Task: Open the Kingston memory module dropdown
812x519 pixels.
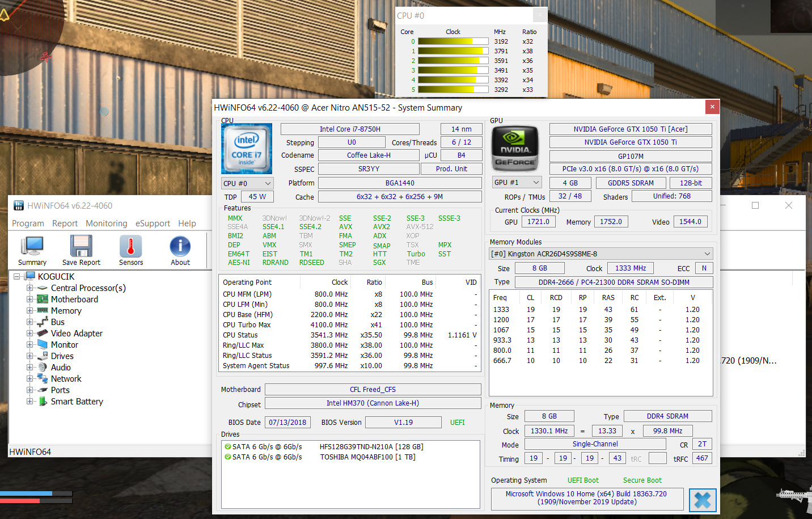Action: 601,254
